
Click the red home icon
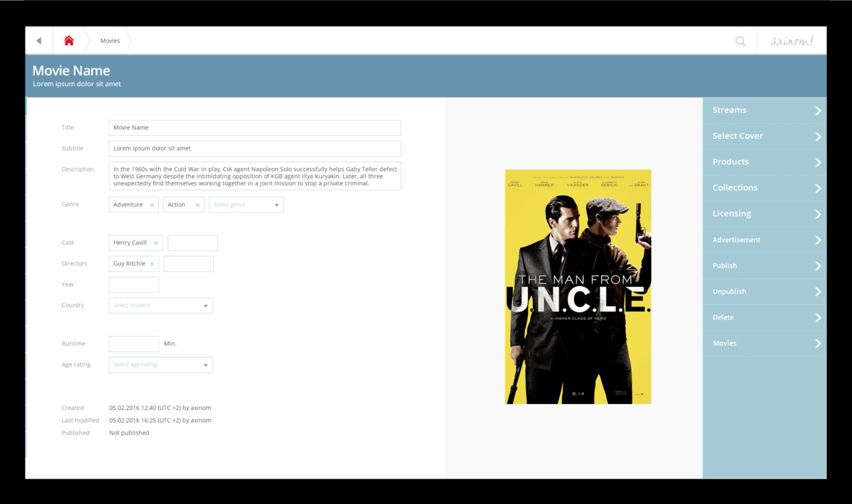point(69,41)
